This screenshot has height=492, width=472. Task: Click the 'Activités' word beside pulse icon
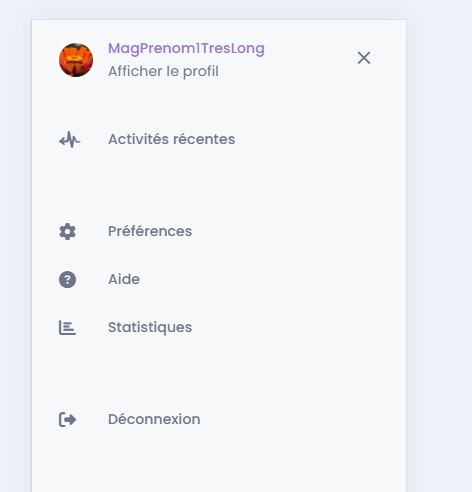click(x=138, y=139)
